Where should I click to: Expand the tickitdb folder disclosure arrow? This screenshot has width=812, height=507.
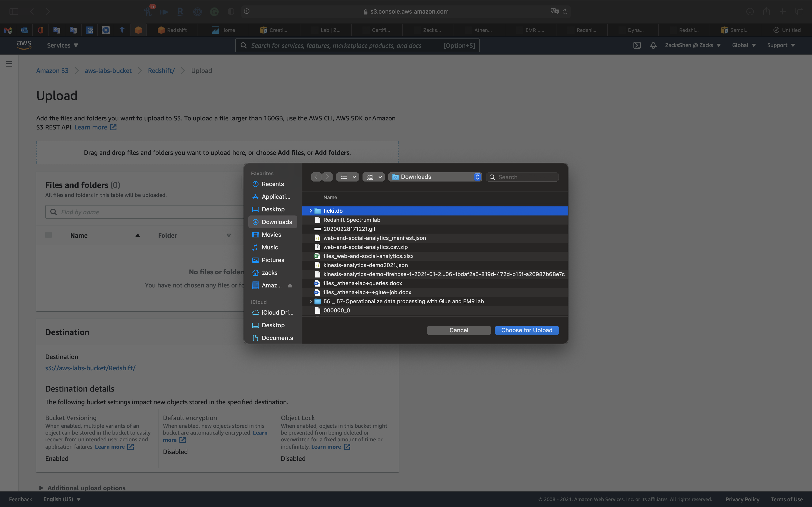click(x=311, y=211)
